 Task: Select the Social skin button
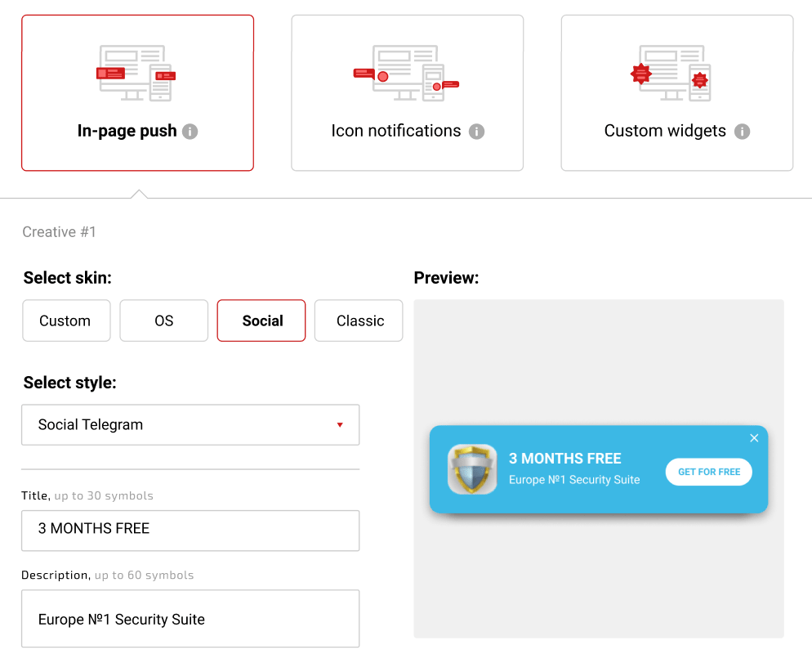[261, 320]
